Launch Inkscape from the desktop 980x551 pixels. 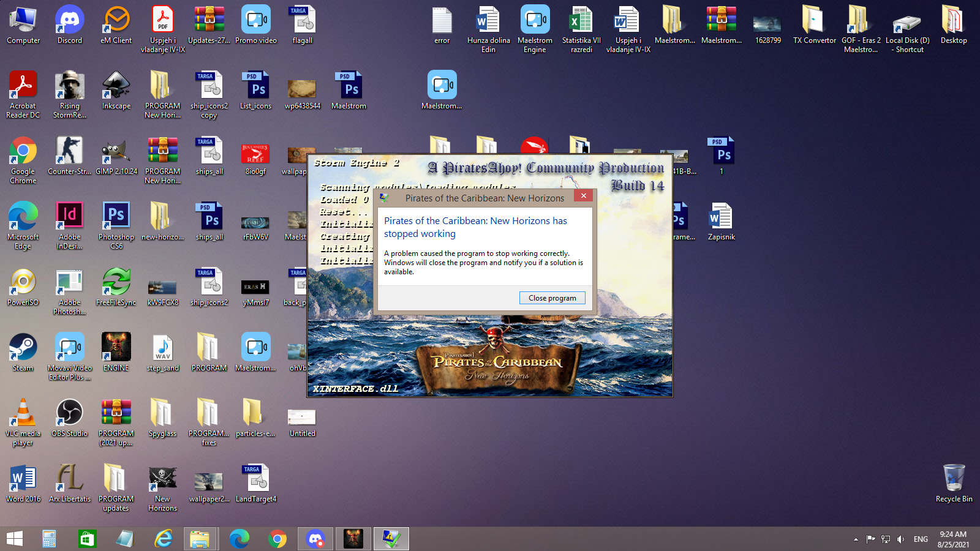tap(116, 91)
